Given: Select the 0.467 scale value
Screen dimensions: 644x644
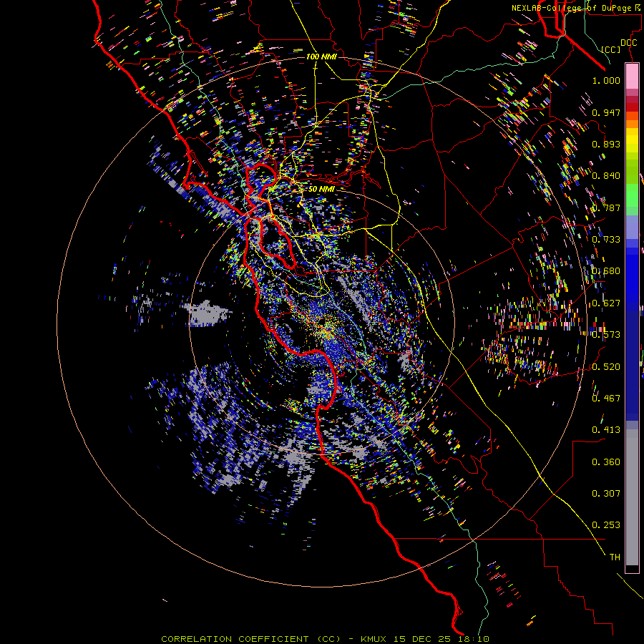Looking at the screenshot, I should [x=606, y=399].
